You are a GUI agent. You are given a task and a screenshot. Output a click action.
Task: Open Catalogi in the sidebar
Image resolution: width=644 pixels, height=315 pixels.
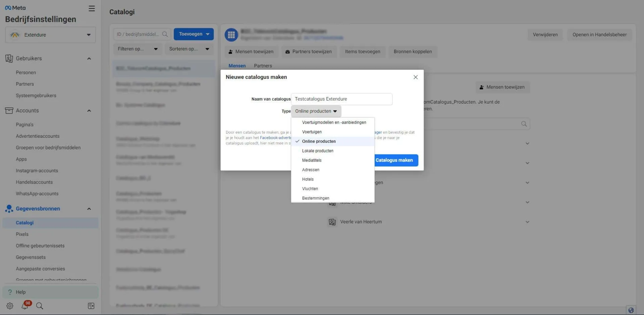50,223
